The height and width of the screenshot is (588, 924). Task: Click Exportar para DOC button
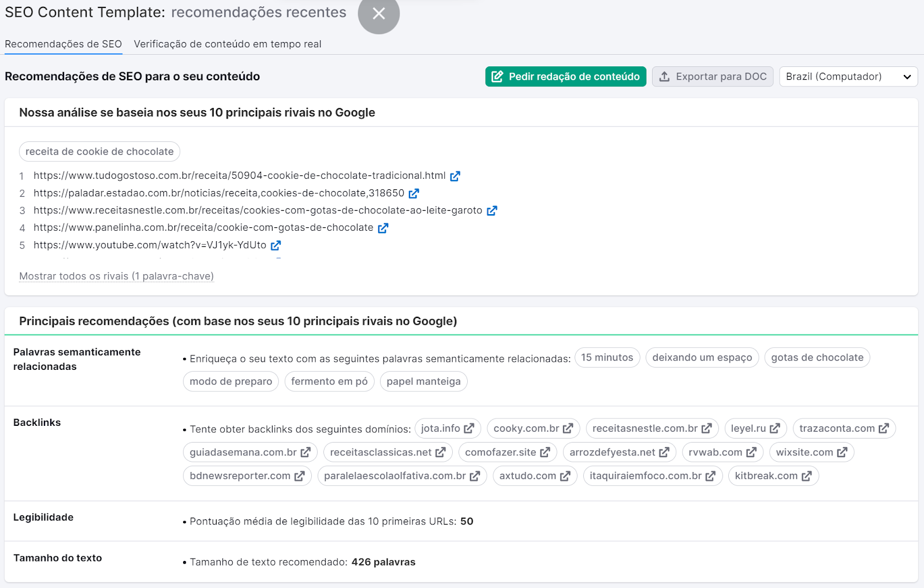click(x=713, y=76)
